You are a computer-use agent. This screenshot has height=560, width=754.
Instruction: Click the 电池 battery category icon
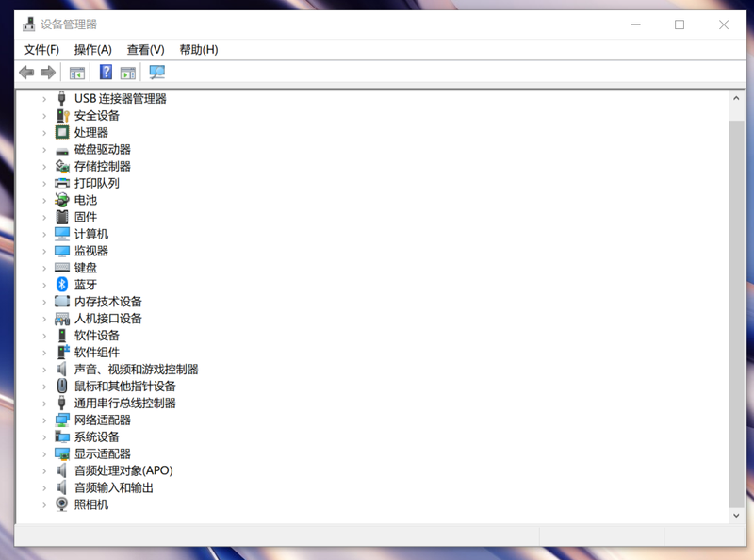coord(62,200)
